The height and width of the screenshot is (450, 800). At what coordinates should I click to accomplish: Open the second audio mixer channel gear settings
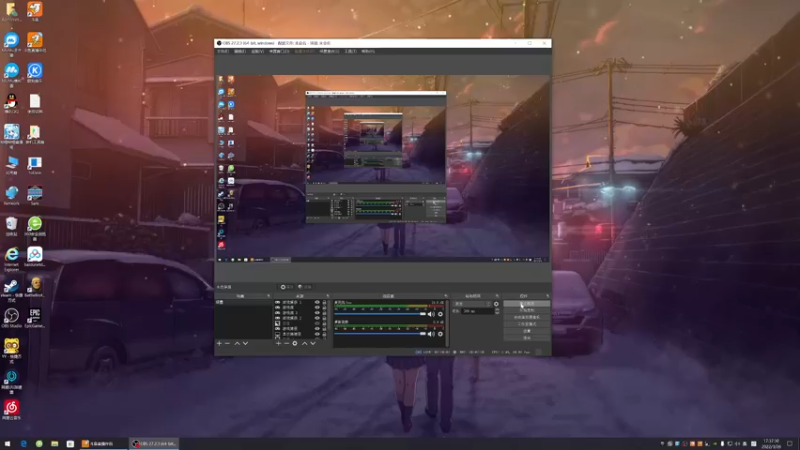click(440, 334)
